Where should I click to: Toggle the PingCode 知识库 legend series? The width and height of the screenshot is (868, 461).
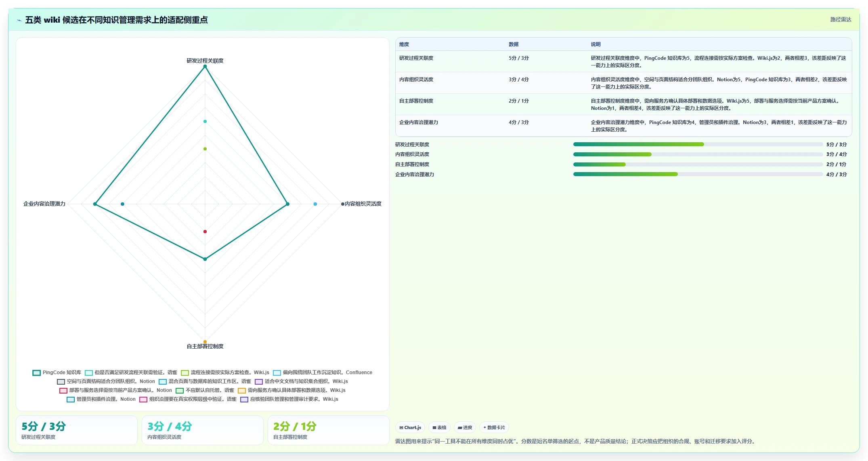[57, 373]
